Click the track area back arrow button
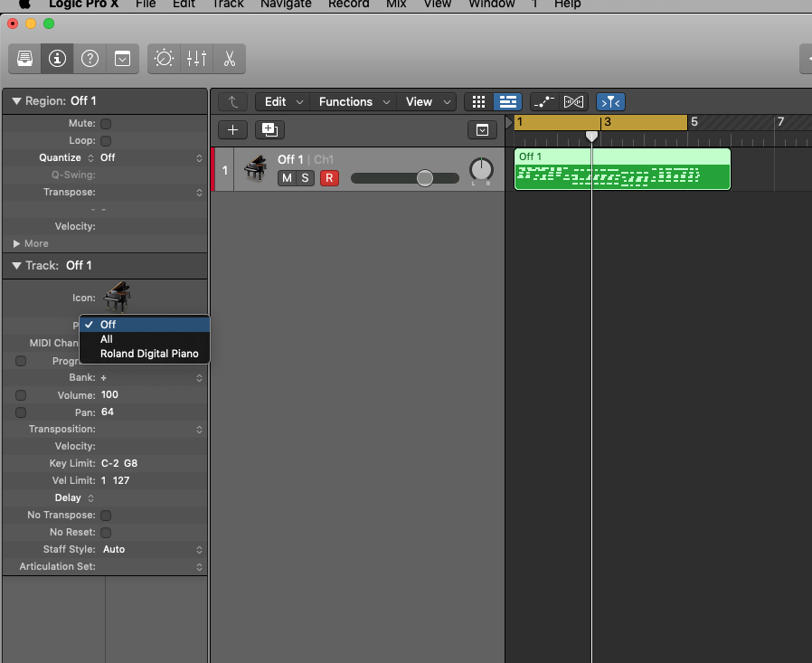The height and width of the screenshot is (663, 812). coord(233,102)
